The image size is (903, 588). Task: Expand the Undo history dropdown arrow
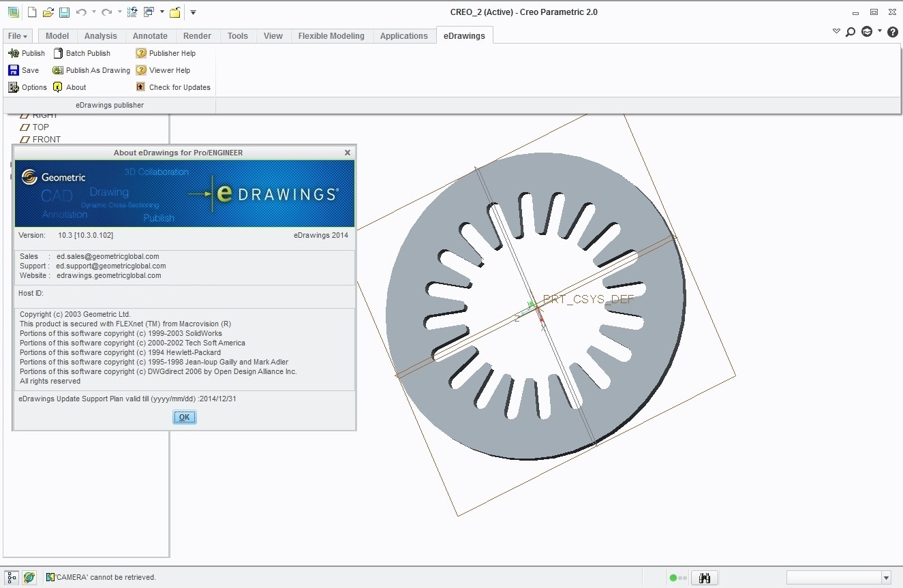point(93,12)
